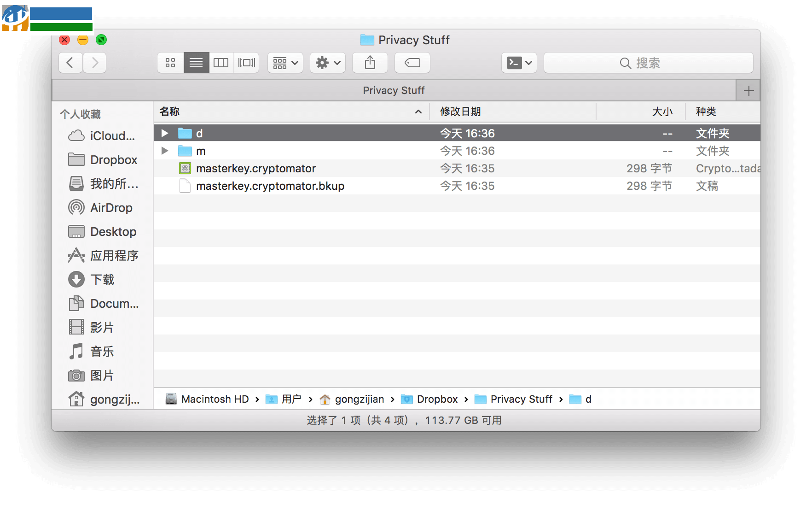Switch to cover flow view
The width and height of the screenshot is (812, 505).
[x=246, y=63]
